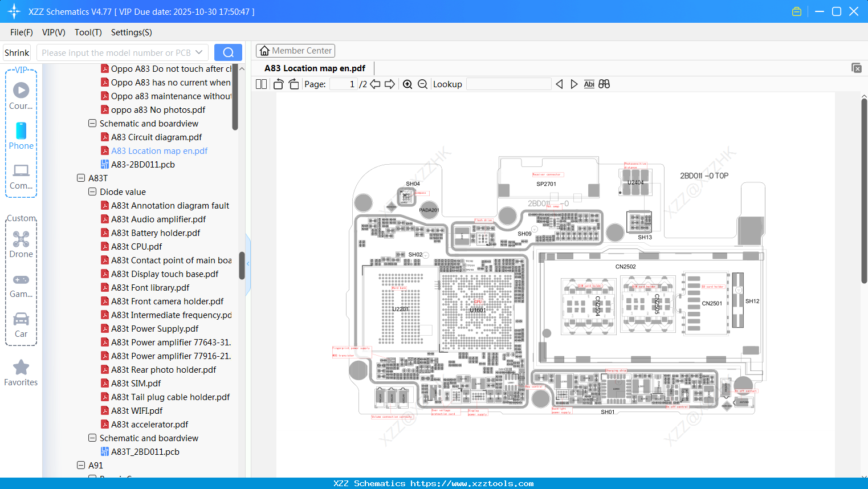This screenshot has height=489, width=868.
Task: Open the VIP(V) menu
Action: coord(54,32)
